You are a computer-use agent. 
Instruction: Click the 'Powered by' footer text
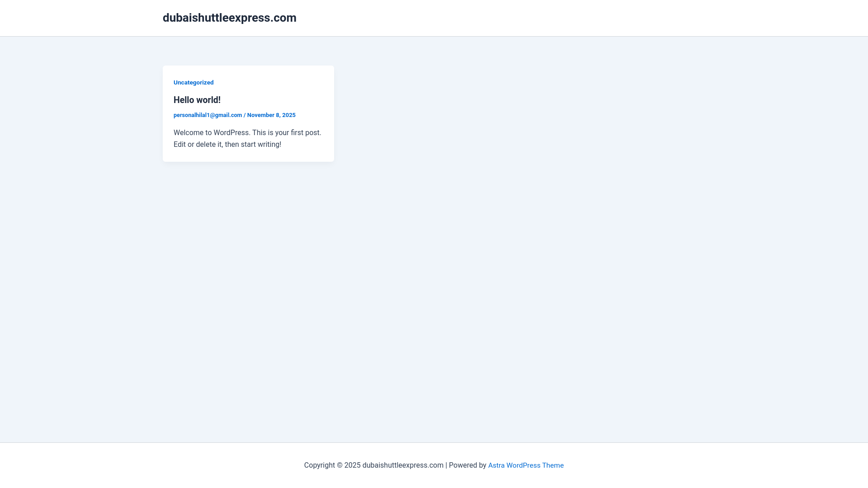click(x=467, y=465)
